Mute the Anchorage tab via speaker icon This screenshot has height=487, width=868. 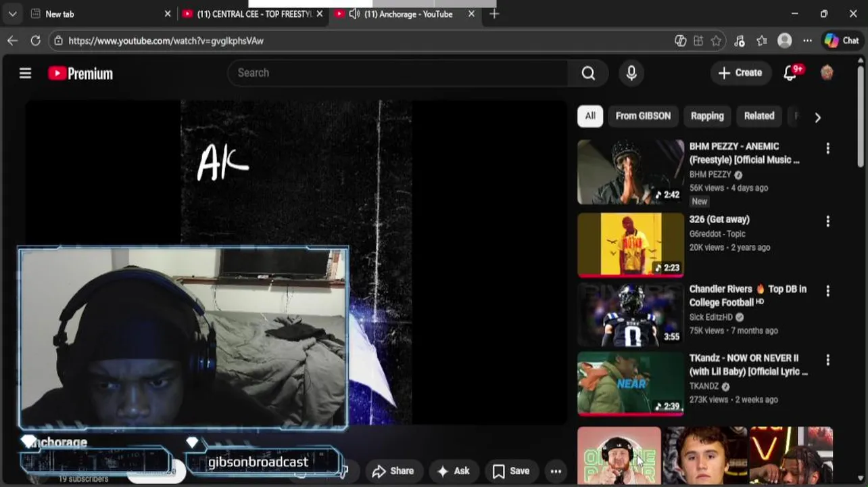[x=354, y=14]
